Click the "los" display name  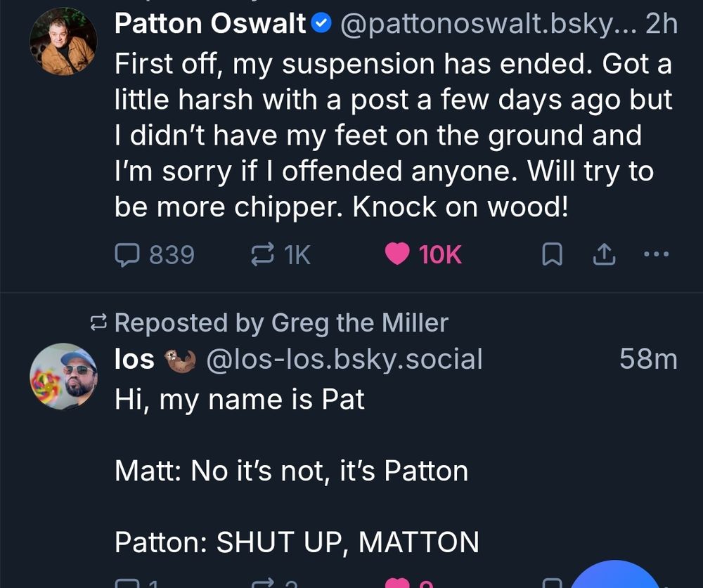click(134, 359)
